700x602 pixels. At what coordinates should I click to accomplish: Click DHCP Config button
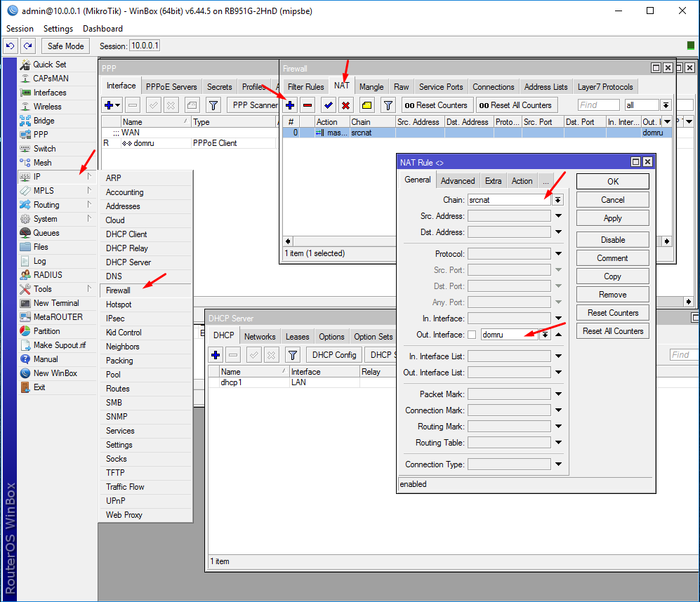pos(334,355)
